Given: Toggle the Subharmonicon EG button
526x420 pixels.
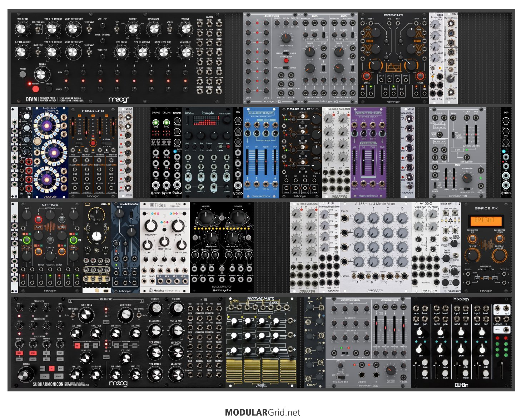Looking at the screenshot, I should point(51,369).
